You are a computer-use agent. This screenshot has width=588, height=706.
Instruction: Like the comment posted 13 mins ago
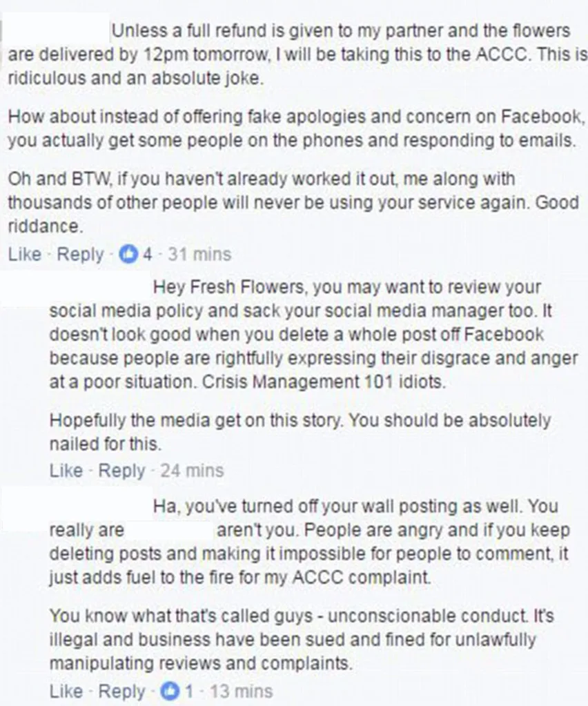(66, 691)
